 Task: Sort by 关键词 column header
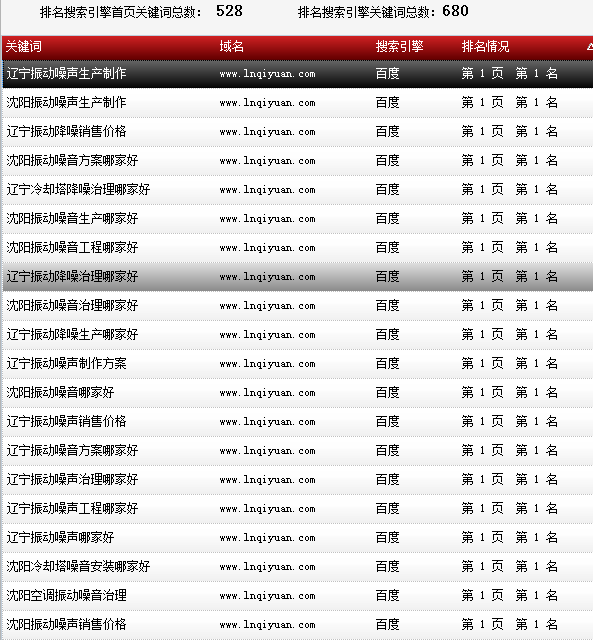(24, 47)
